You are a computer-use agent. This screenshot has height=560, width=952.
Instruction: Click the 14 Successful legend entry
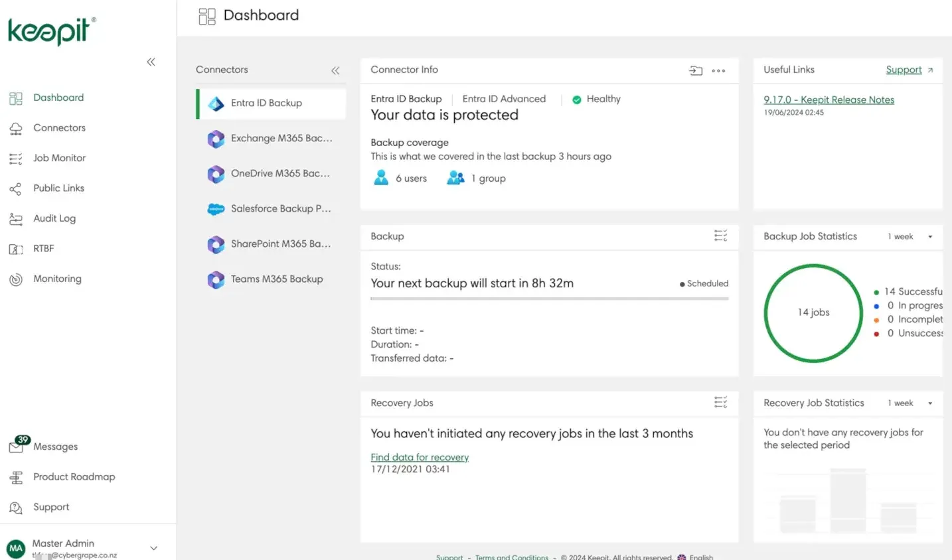click(x=908, y=291)
